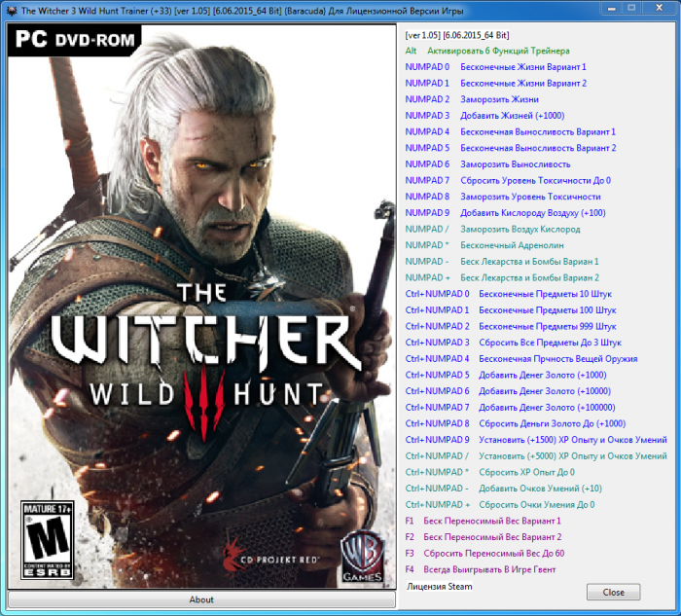Image resolution: width=681 pixels, height=616 pixels.
Task: Click 'NUMPAD / Заморозить Воздух Кислород'
Action: coord(492,229)
